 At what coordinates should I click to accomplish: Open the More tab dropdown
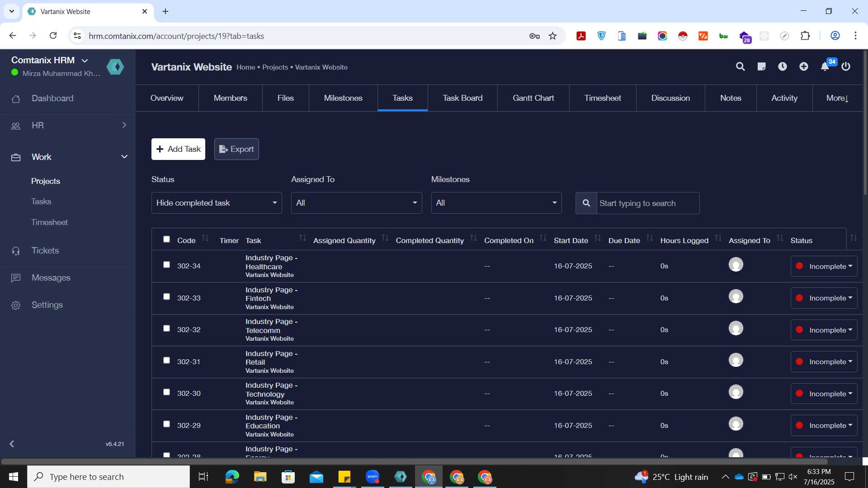coord(837,98)
